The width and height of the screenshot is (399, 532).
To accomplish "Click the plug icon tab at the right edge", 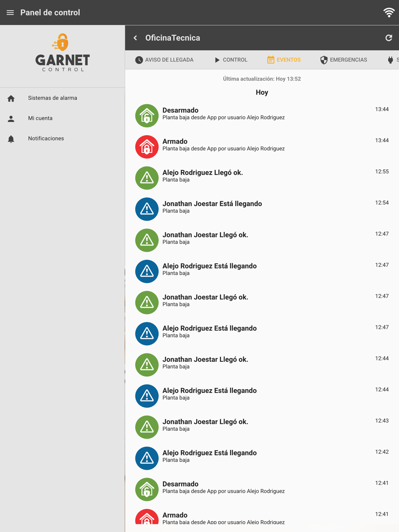I will pyautogui.click(x=390, y=60).
